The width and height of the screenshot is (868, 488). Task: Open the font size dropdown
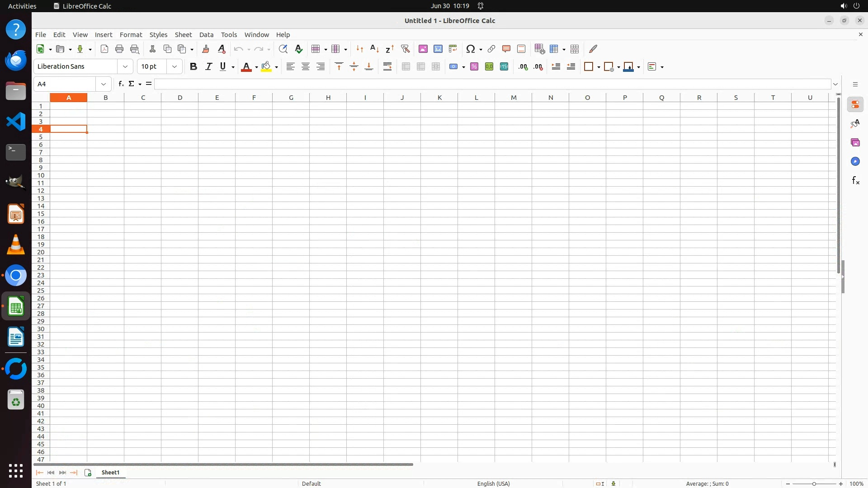174,67
